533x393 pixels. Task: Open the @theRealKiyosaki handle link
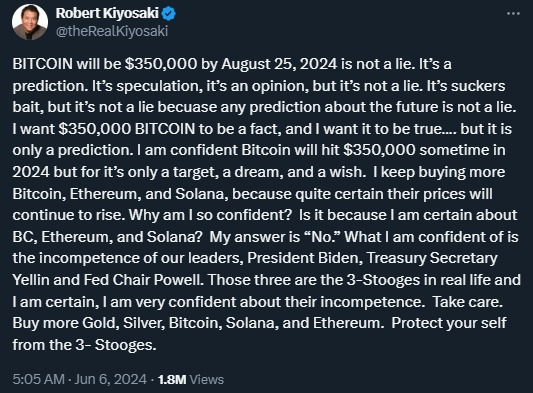click(112, 31)
